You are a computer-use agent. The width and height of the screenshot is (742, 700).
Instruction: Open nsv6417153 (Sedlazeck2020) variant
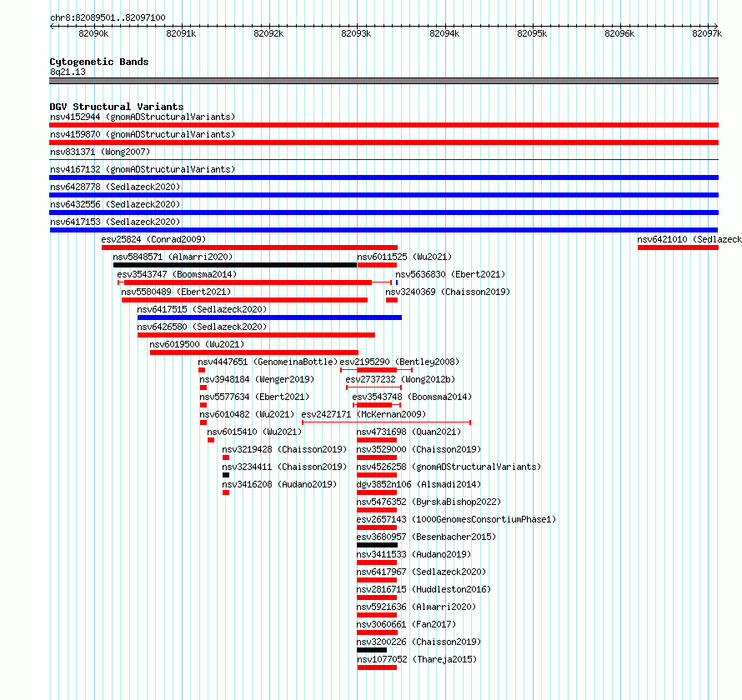[x=115, y=222]
